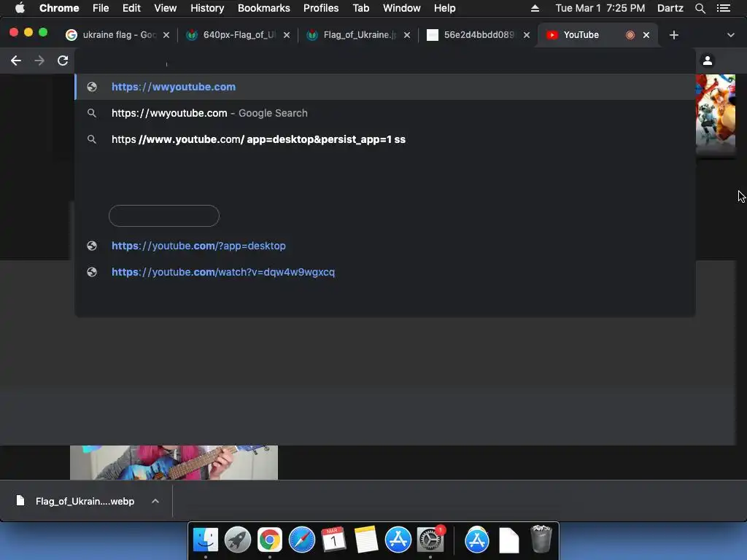Open Notes from the Dock

pyautogui.click(x=366, y=540)
